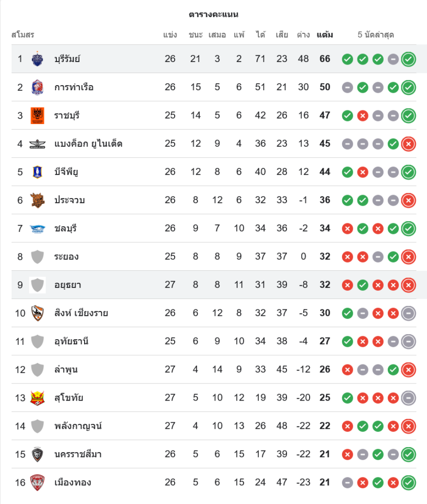Screen dimensions: 427x504
Task: Click the ราชบุรี orange club crest
Action: coord(37,115)
